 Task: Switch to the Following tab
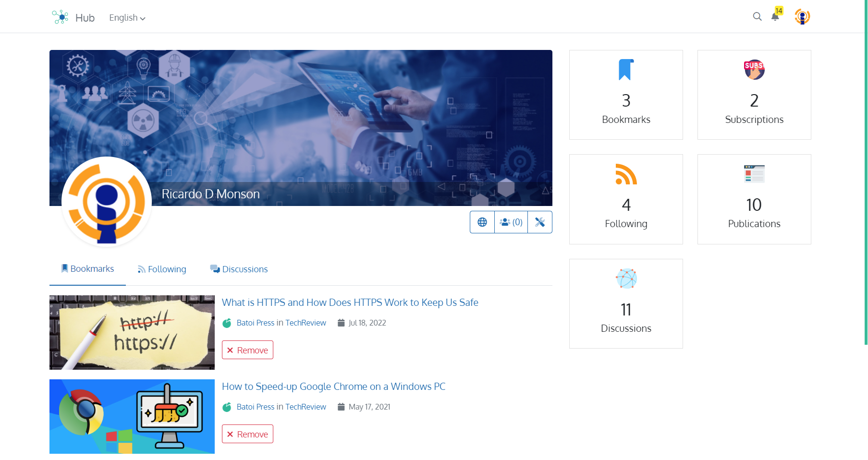pyautogui.click(x=162, y=269)
